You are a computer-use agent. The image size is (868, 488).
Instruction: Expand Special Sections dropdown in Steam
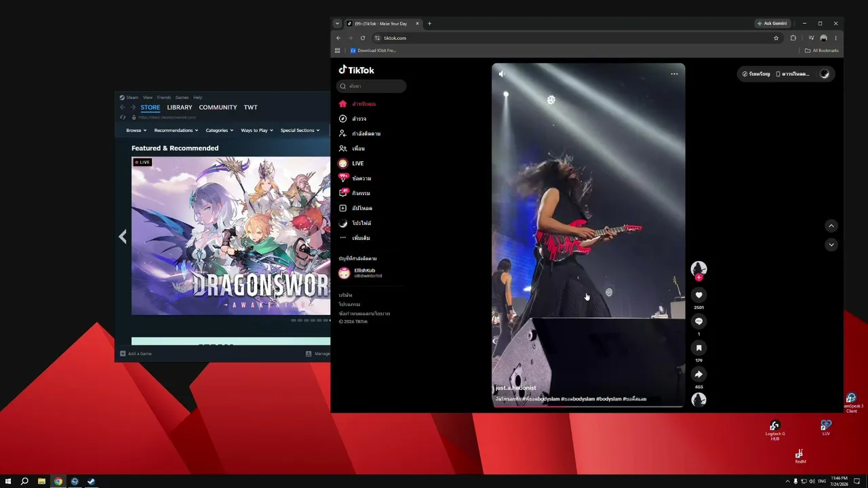(x=300, y=130)
